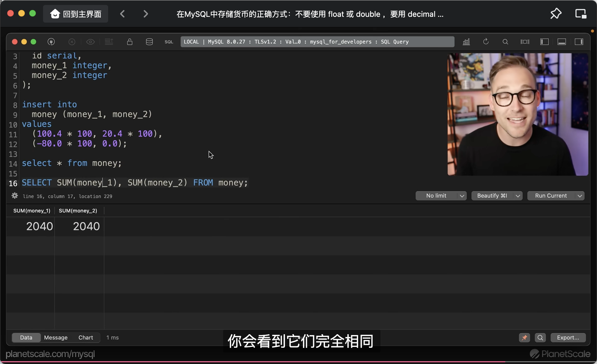Click the 1 ms query time text
This screenshot has width=597, height=364.
coord(113,338)
